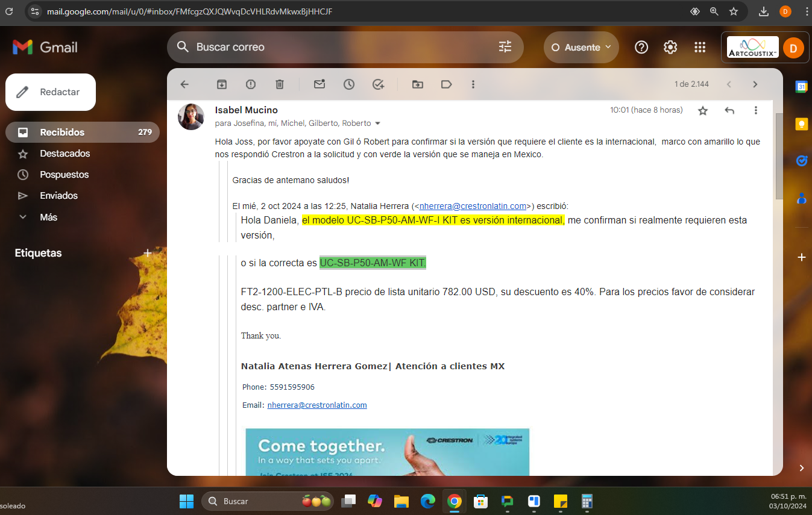Go to the older conversation arrow

[755, 84]
